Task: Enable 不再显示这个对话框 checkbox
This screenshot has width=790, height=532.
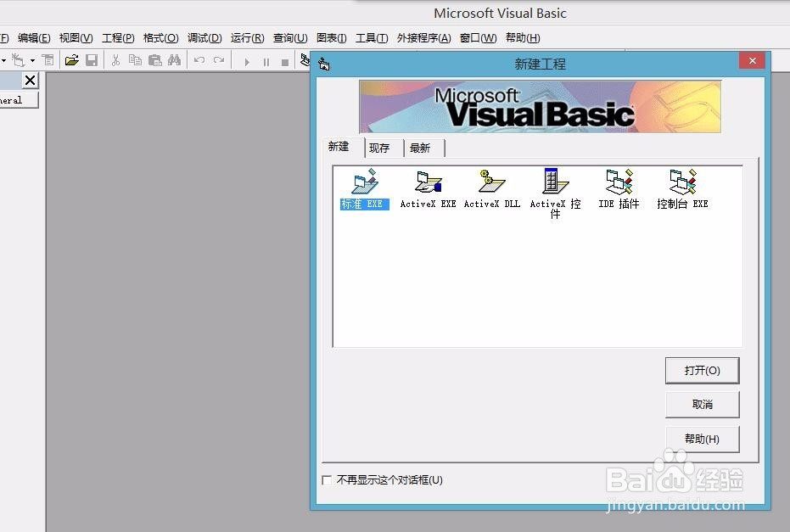Action: tap(327, 480)
